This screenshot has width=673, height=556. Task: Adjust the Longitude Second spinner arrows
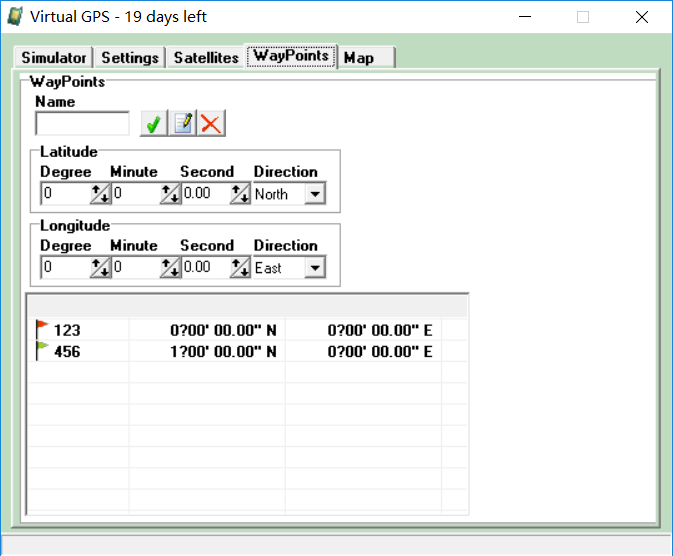(240, 267)
